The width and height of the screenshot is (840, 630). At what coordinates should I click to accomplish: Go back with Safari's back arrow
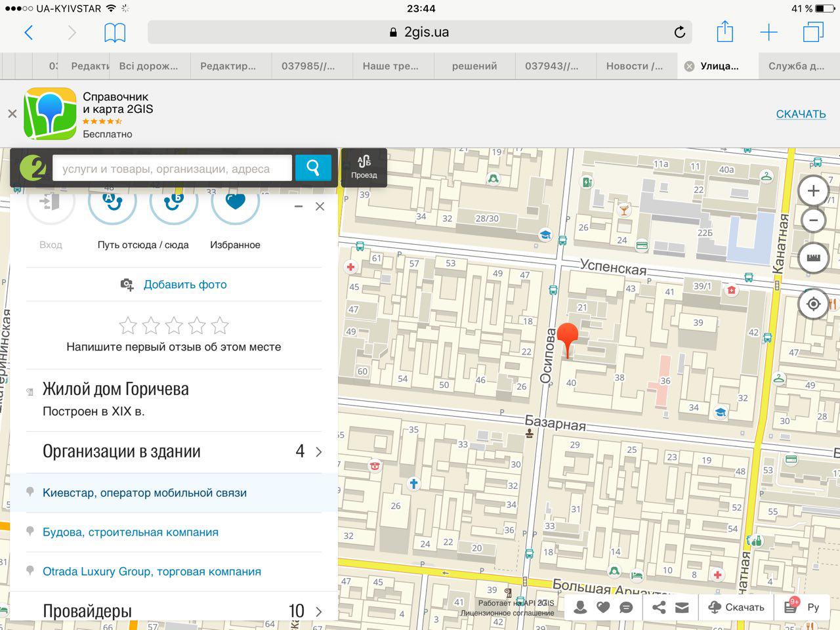pyautogui.click(x=28, y=32)
